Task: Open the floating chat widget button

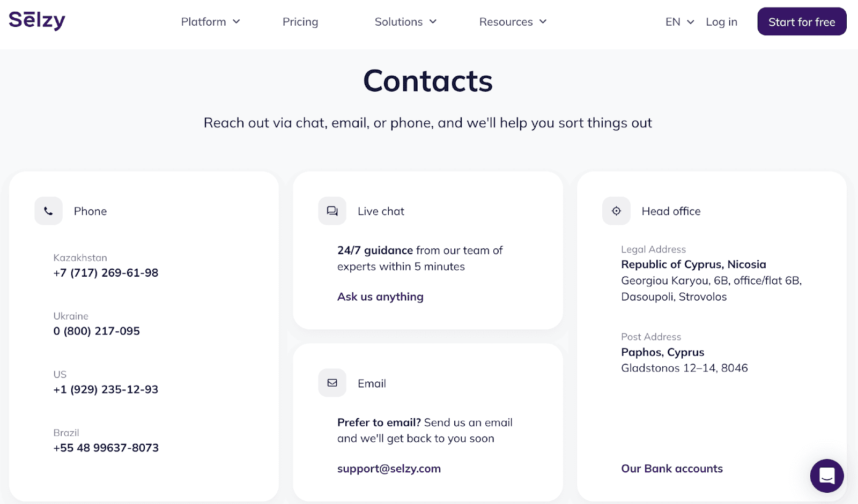Action: point(827,476)
